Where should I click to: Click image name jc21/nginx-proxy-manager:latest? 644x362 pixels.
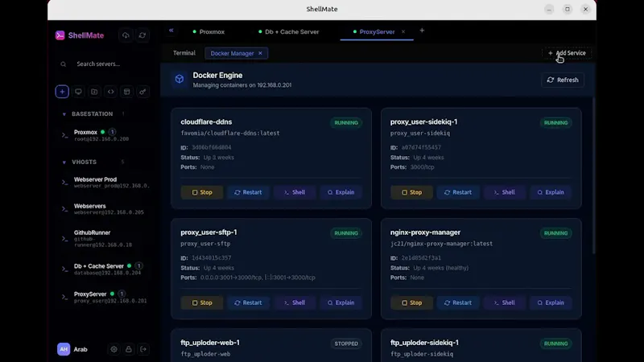pos(441,244)
